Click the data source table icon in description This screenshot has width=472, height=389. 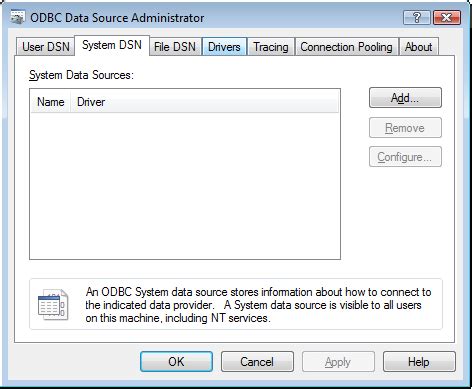(53, 304)
